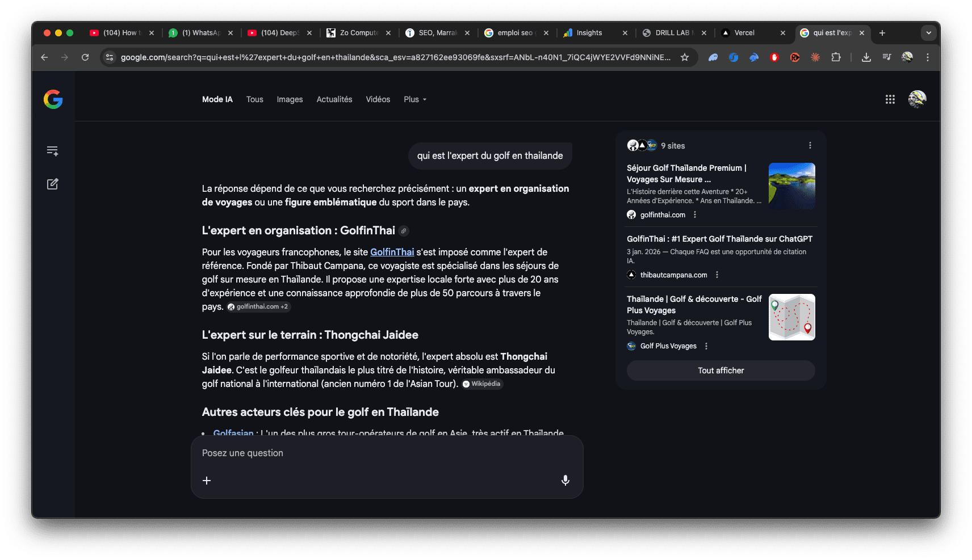Open the browser Downloads icon
Viewport: 972px width, 560px height.
(x=866, y=57)
